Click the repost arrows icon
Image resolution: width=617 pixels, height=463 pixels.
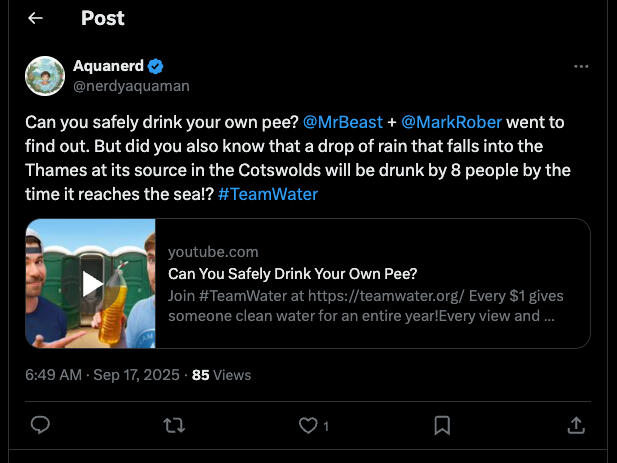pos(174,425)
